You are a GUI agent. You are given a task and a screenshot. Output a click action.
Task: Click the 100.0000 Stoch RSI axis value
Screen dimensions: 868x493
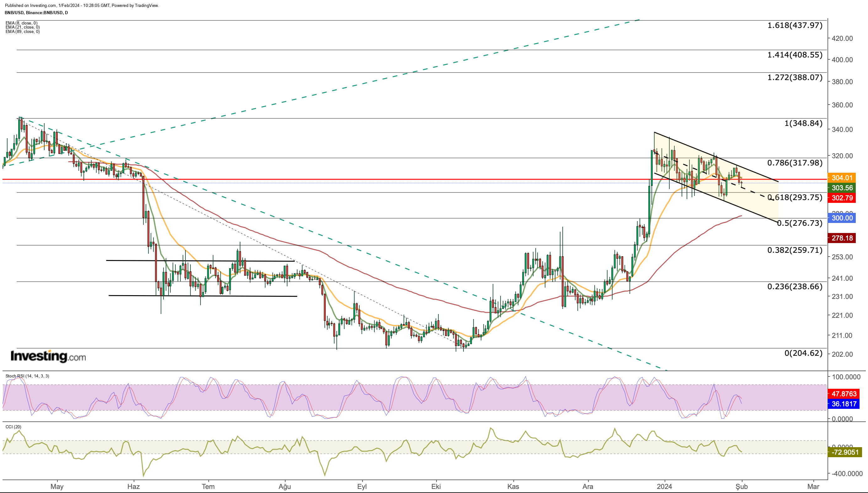click(846, 377)
